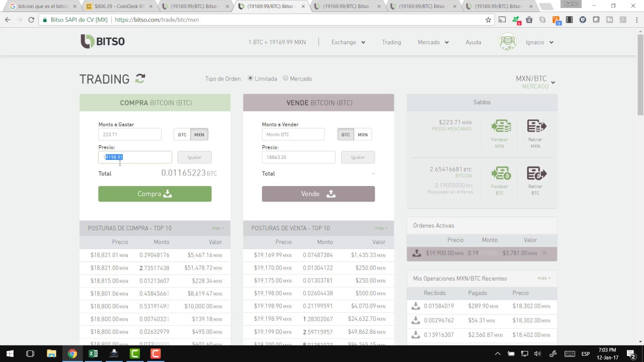644x362 pixels.
Task: Open 'más >' in Posturas de Compra
Action: coord(217,228)
